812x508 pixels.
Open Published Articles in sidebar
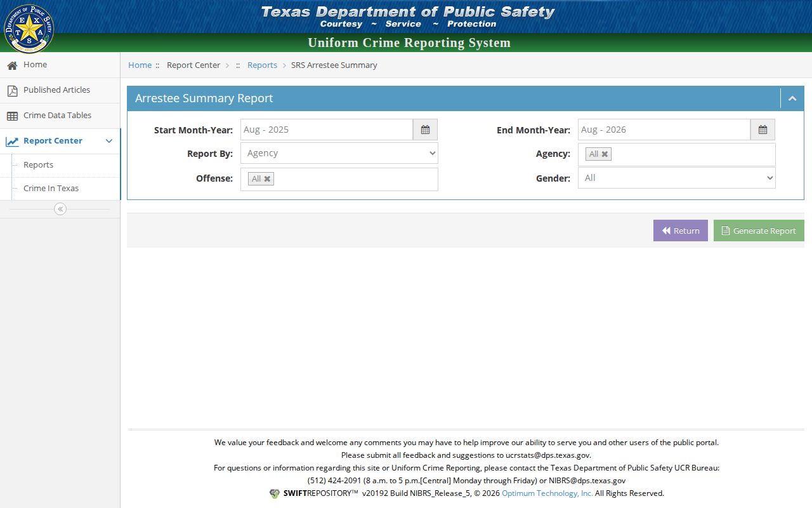pos(60,90)
